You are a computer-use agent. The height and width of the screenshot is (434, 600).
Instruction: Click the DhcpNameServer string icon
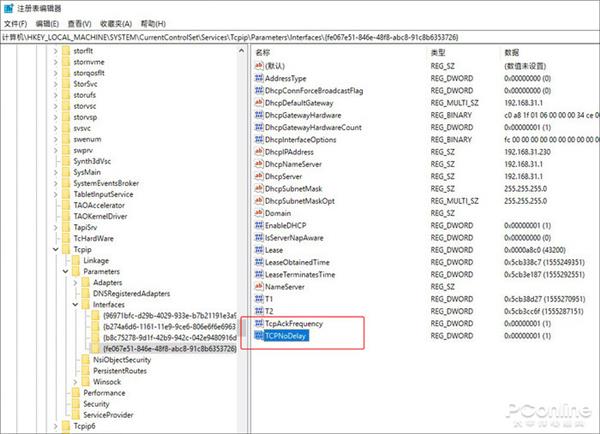tap(259, 164)
